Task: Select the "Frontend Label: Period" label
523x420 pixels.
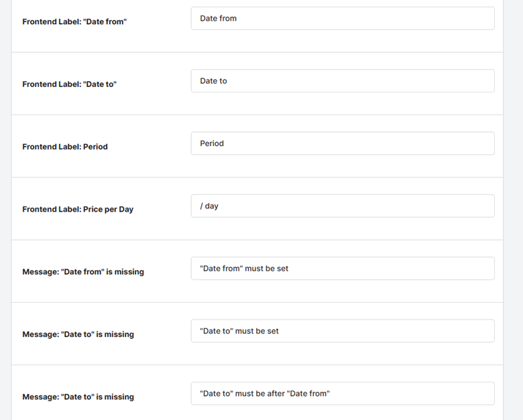Action: (x=65, y=147)
